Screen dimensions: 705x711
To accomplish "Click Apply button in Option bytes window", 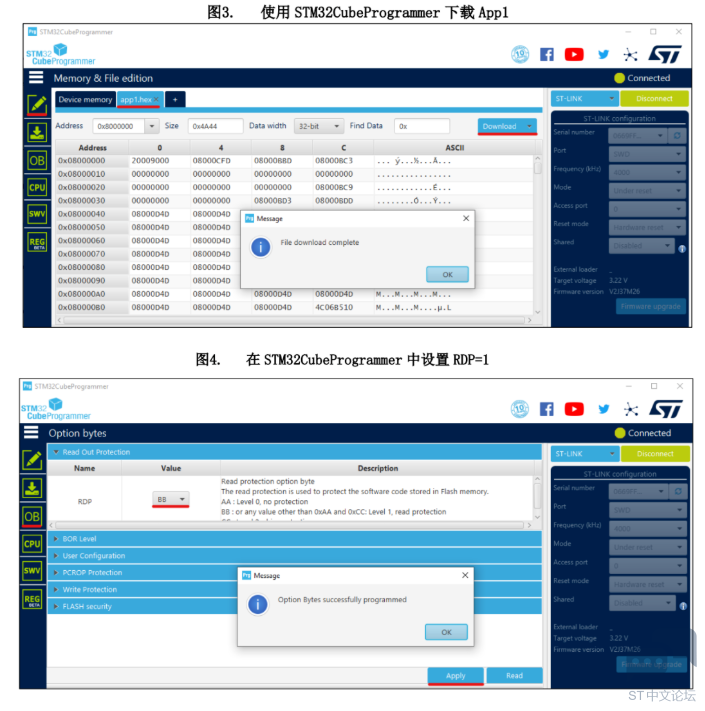I will point(456,676).
